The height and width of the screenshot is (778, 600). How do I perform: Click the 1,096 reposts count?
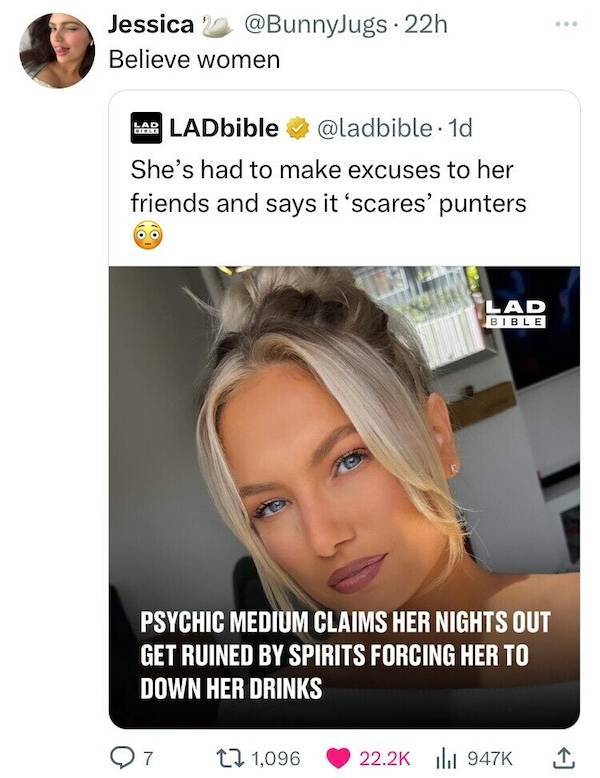click(x=276, y=758)
